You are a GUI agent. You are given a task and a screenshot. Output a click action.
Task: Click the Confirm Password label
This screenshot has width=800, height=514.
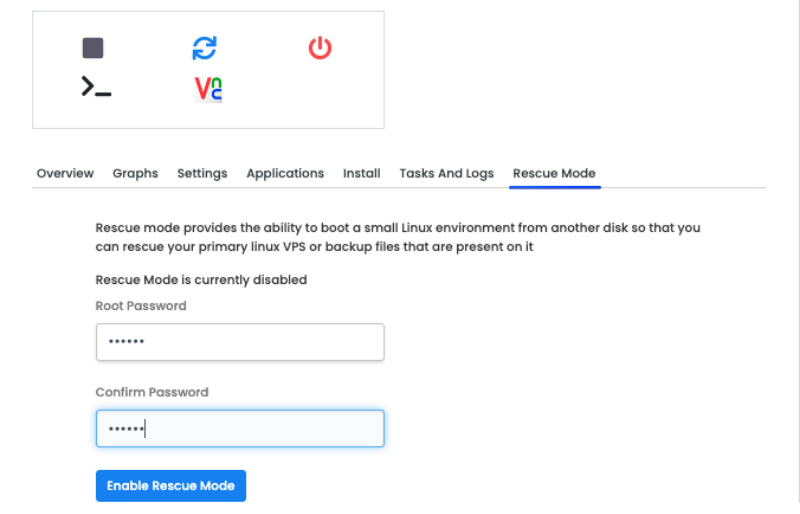[x=152, y=392]
